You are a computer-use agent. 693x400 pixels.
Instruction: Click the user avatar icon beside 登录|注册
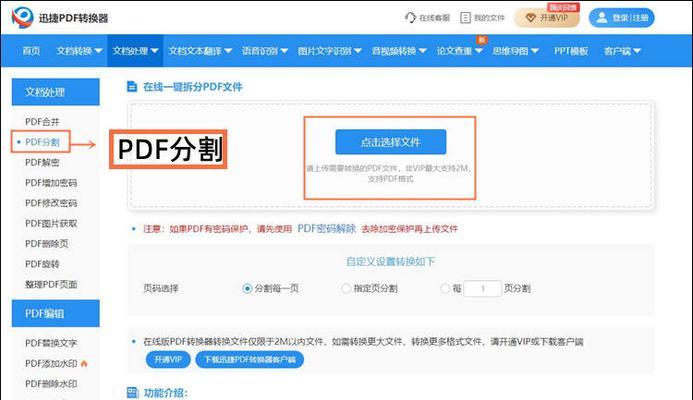pyautogui.click(x=602, y=18)
